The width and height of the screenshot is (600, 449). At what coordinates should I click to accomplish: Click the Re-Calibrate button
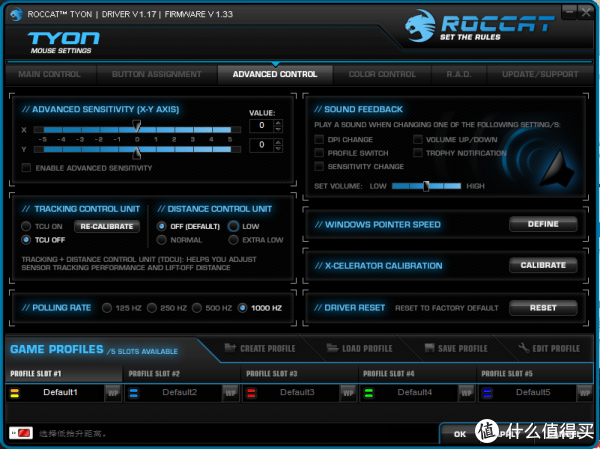click(x=107, y=226)
